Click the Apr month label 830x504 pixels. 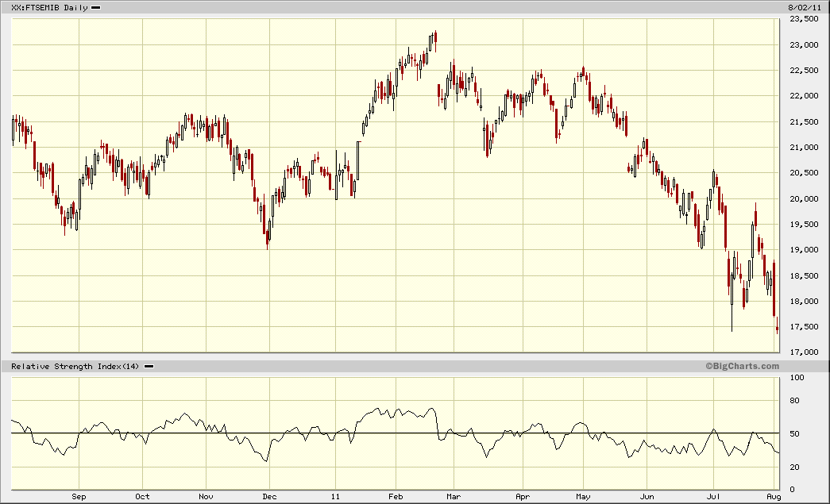click(x=523, y=497)
